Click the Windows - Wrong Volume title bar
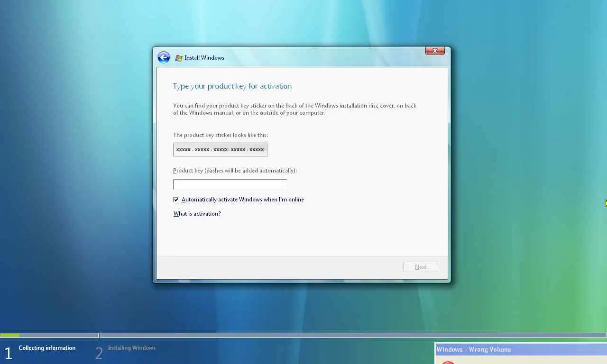This screenshot has width=607, height=364. click(521, 349)
